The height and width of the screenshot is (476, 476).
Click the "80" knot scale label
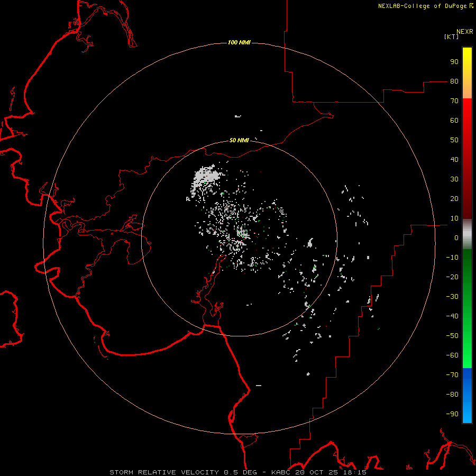coord(454,81)
